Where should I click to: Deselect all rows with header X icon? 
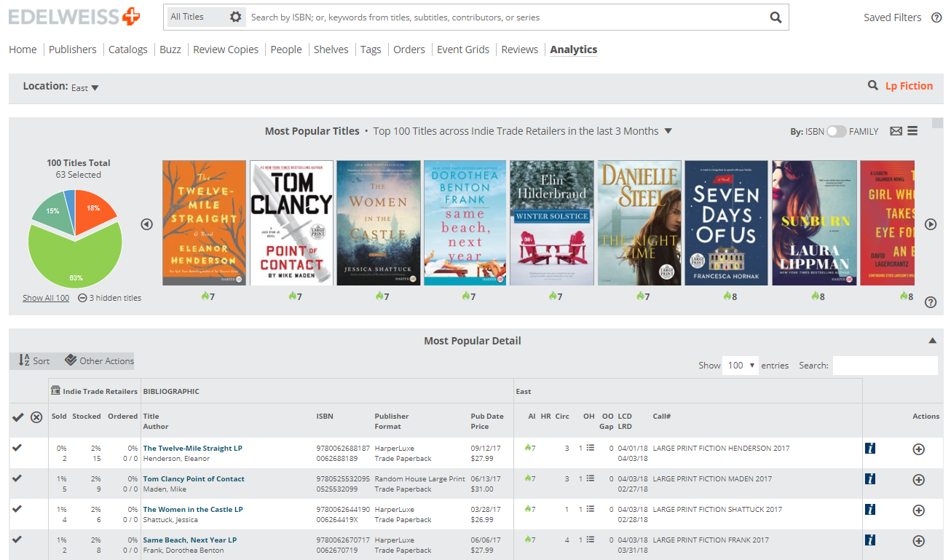[36, 417]
